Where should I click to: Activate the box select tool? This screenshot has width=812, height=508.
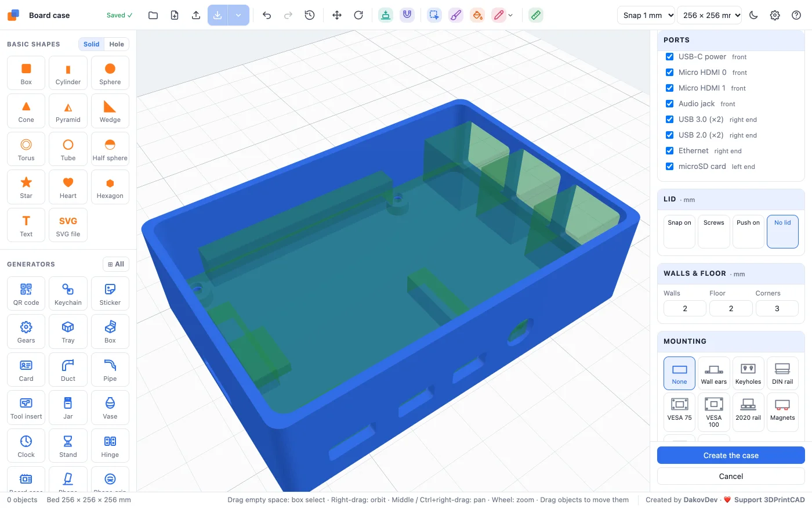click(434, 15)
